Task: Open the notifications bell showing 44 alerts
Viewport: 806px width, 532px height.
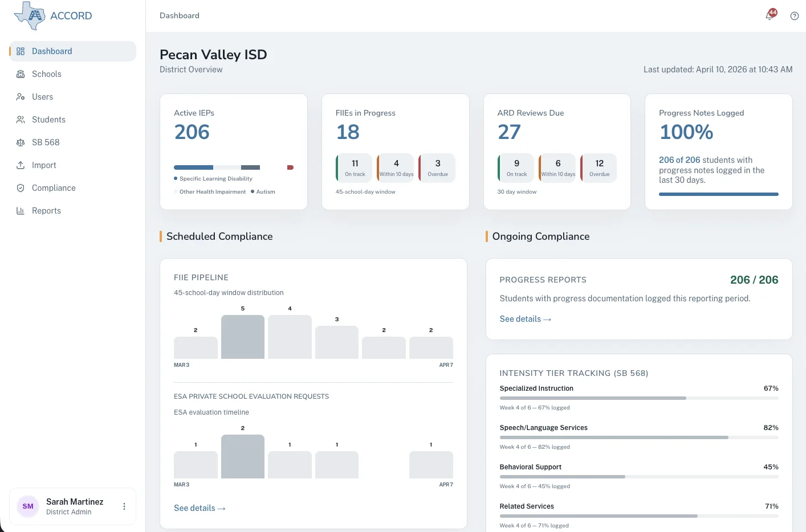Action: tap(768, 15)
